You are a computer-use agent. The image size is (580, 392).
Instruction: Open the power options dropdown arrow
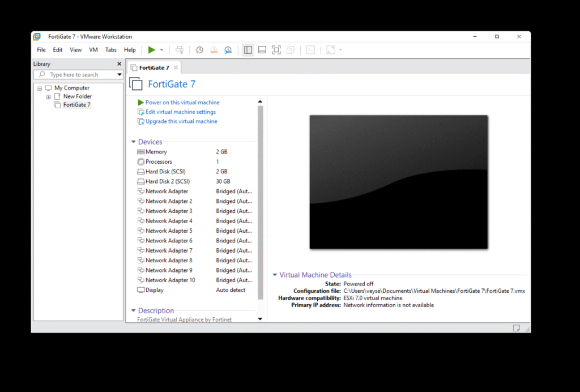pyautogui.click(x=161, y=50)
